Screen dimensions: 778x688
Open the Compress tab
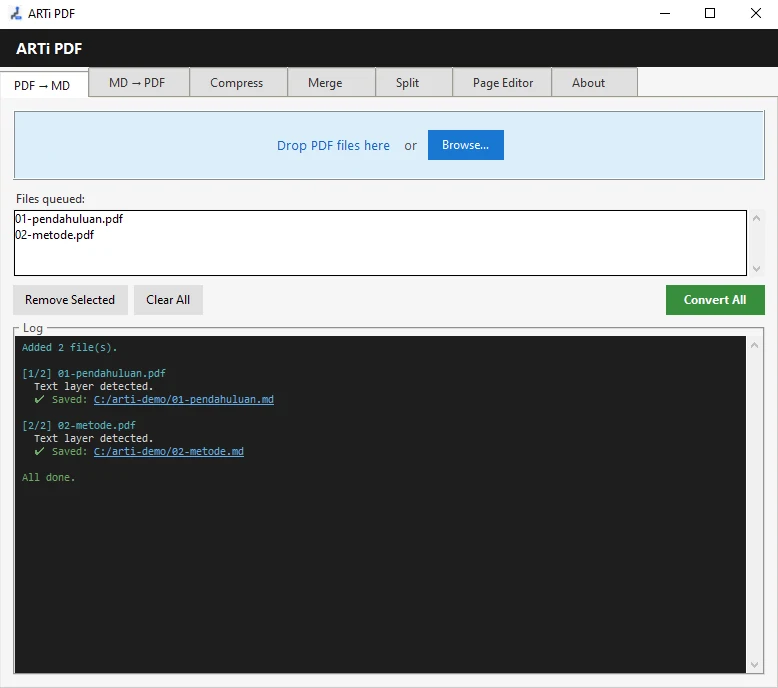(237, 83)
